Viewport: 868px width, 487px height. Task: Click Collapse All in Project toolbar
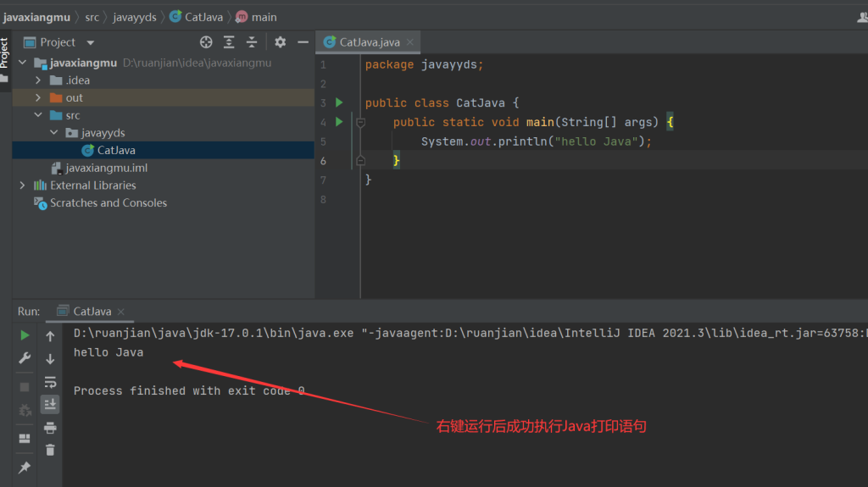(x=252, y=42)
